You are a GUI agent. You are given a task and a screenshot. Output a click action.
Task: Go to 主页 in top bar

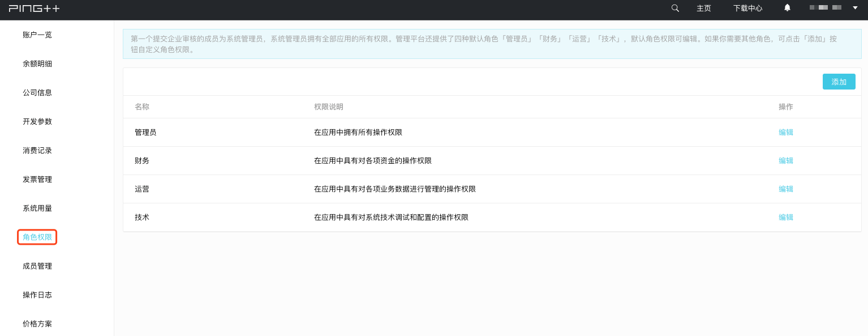(x=704, y=8)
